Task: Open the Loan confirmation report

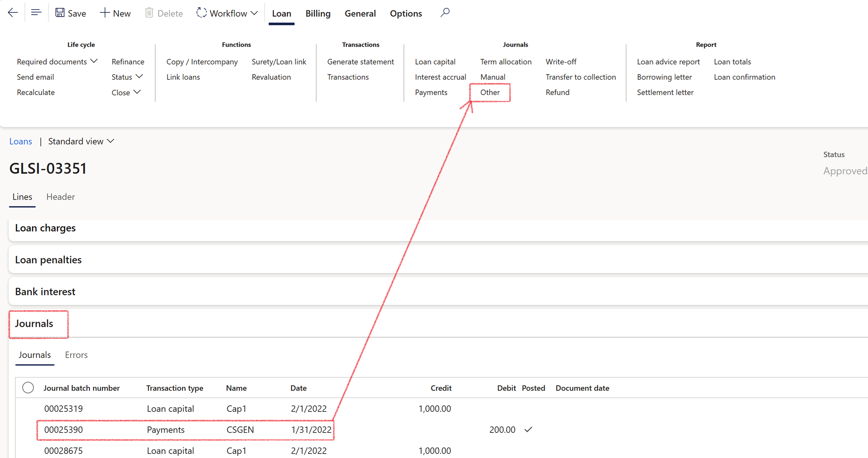Action: click(744, 77)
